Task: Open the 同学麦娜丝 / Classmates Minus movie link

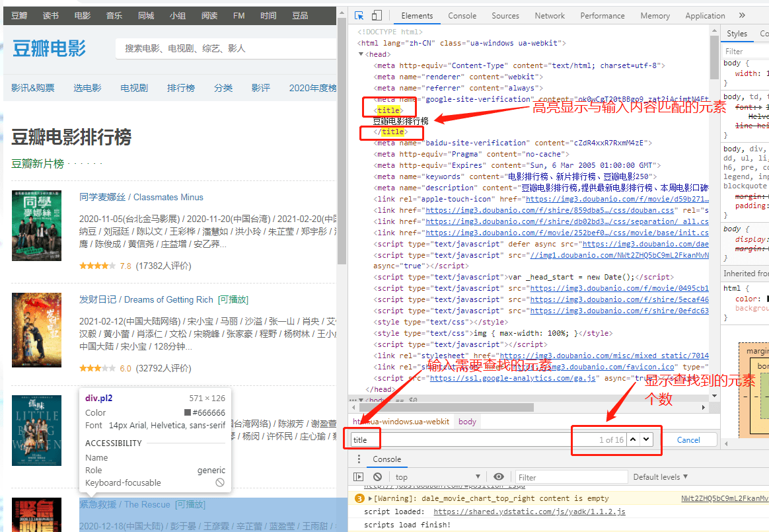Action: tap(141, 197)
